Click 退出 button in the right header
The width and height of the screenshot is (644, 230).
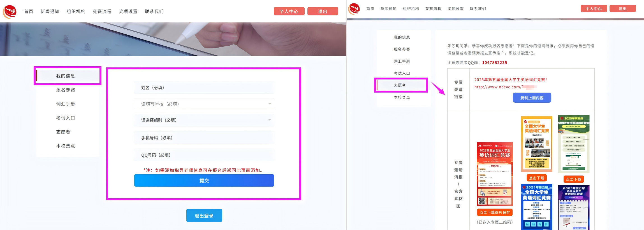pos(622,9)
